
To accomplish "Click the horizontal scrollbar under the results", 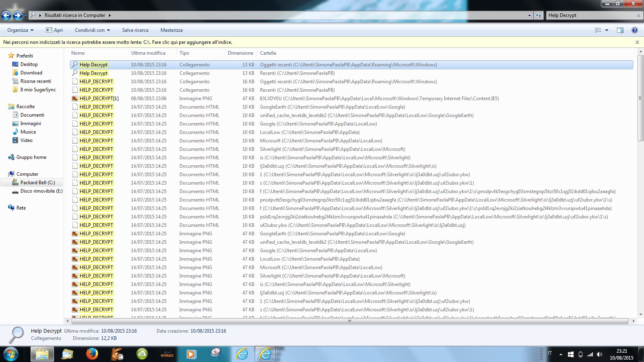I will [x=349, y=321].
